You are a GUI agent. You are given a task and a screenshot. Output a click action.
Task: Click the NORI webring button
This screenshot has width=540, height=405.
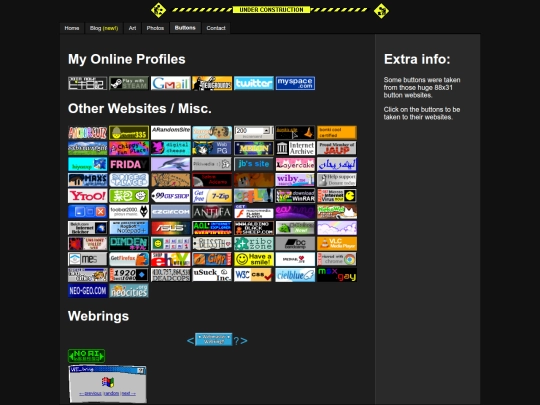pyautogui.click(x=86, y=356)
